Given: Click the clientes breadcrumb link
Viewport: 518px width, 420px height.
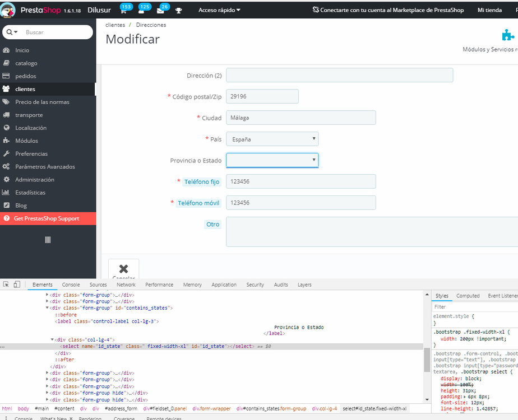Looking at the screenshot, I should tap(115, 25).
